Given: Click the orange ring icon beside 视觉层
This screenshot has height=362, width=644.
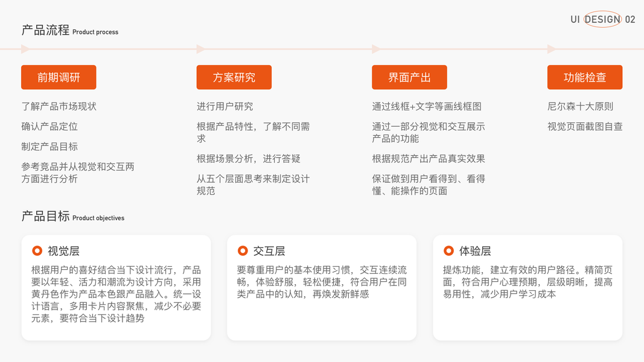Looking at the screenshot, I should click(x=37, y=250).
